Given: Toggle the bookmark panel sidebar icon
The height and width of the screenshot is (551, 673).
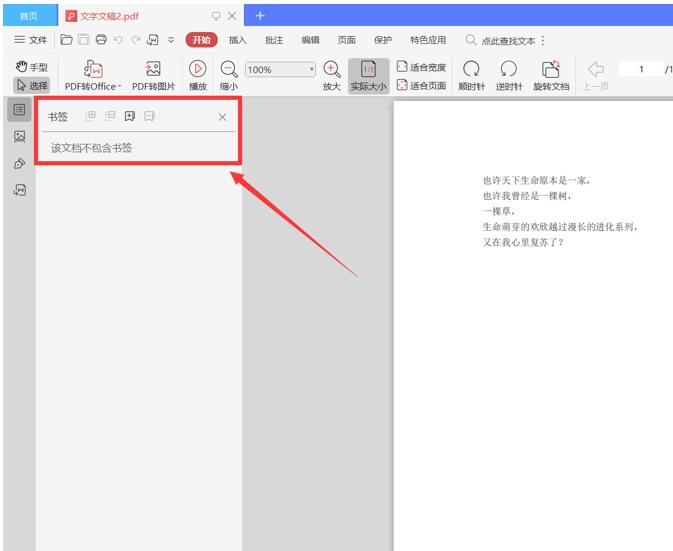Looking at the screenshot, I should [x=19, y=110].
